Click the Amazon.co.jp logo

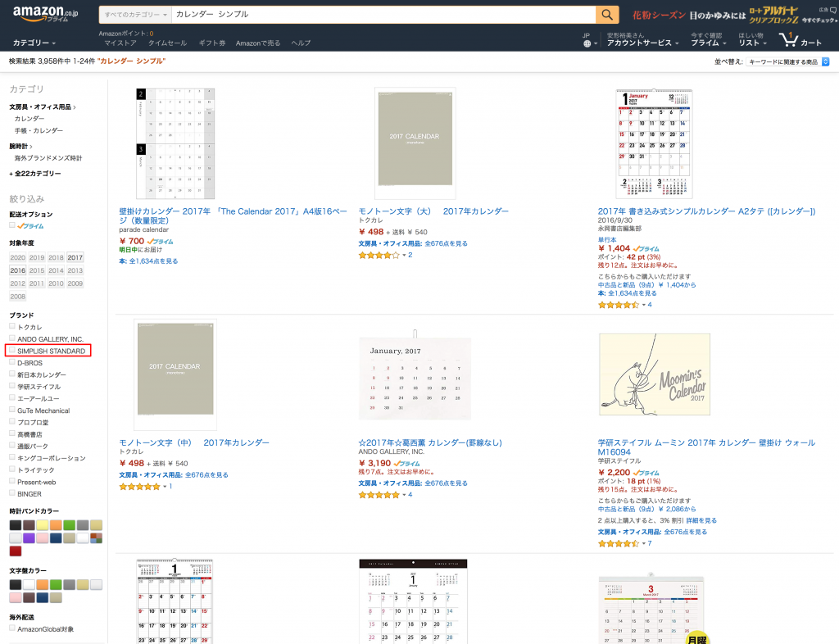[46, 13]
